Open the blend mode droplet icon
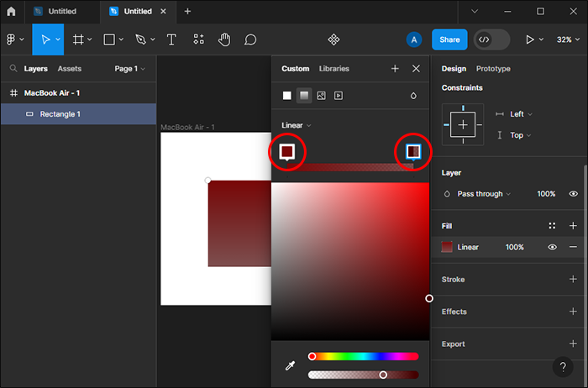Viewport: 588px width, 388px height. click(x=413, y=96)
